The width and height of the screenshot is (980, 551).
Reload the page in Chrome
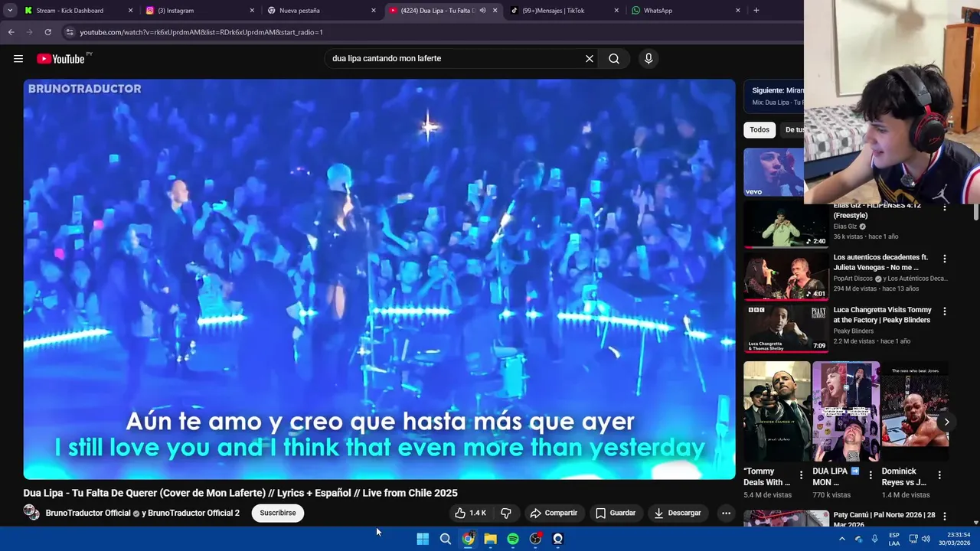(x=47, y=32)
